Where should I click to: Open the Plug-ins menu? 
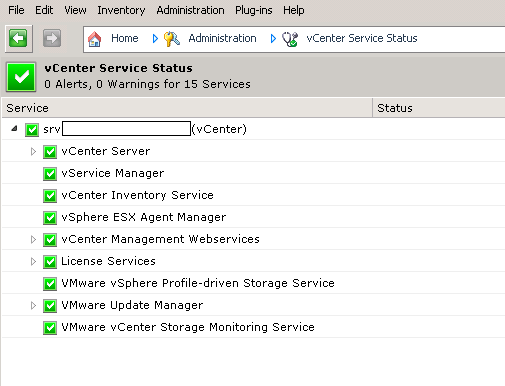pos(254,10)
